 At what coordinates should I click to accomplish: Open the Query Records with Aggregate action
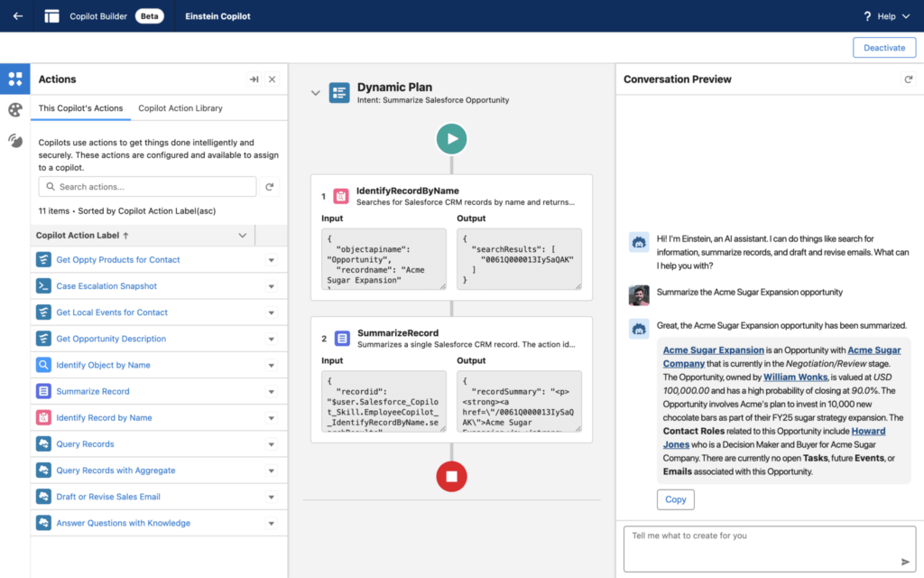point(115,470)
